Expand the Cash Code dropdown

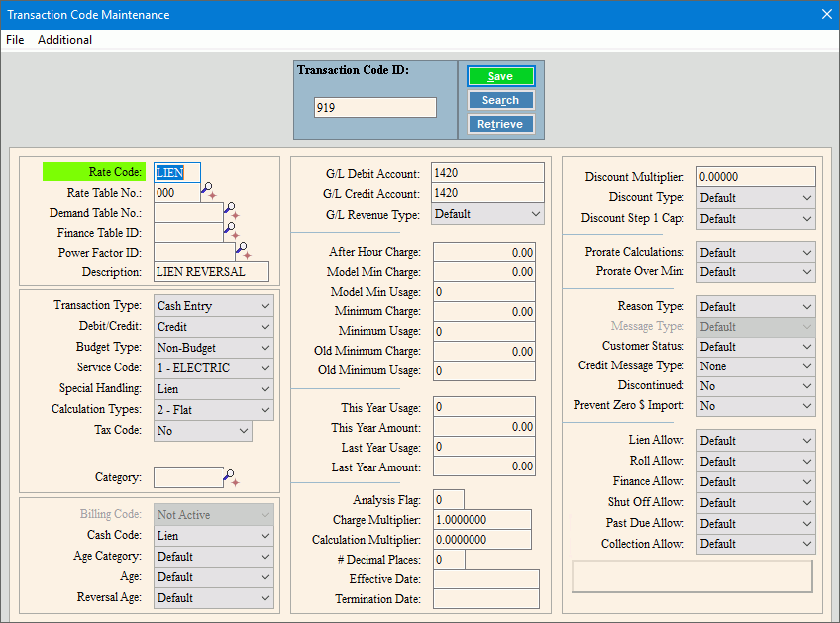click(x=214, y=536)
